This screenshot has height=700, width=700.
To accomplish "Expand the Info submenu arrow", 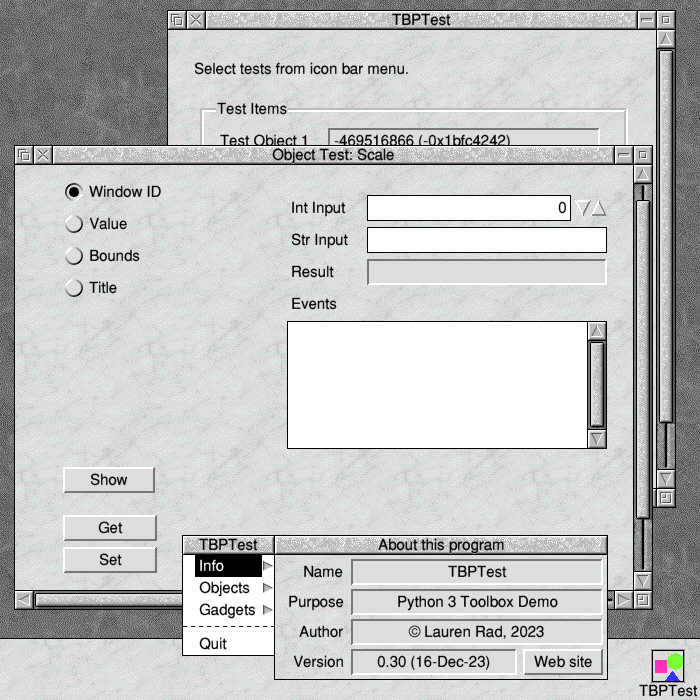I will click(x=267, y=566).
